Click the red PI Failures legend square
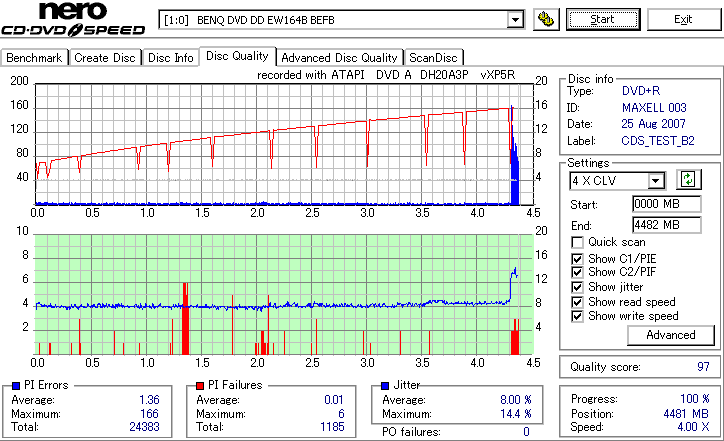724x441 pixels. (x=200, y=385)
